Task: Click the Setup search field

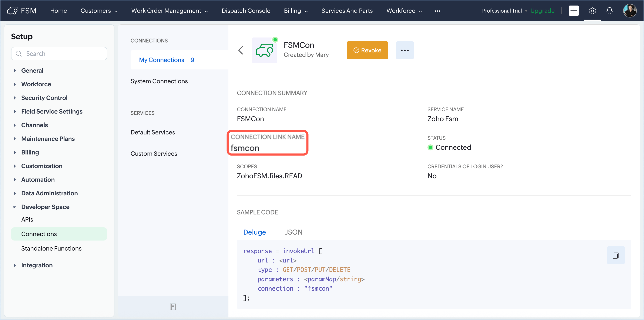Action: (x=59, y=54)
